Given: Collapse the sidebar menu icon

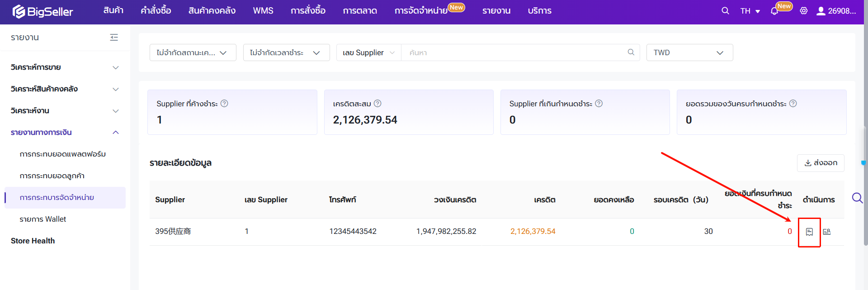Looking at the screenshot, I should pos(114,38).
